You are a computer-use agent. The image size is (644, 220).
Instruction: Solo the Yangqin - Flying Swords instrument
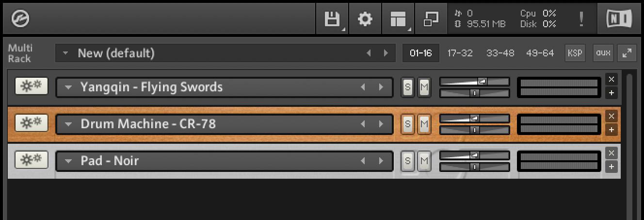tap(407, 87)
